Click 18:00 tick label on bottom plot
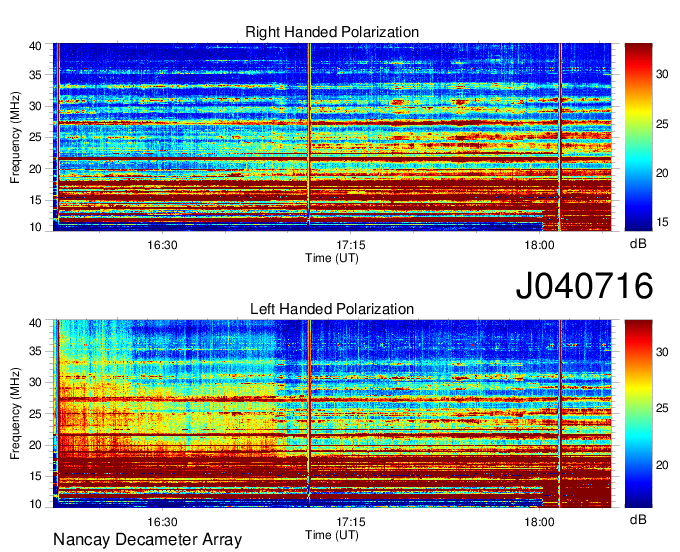 pos(539,522)
